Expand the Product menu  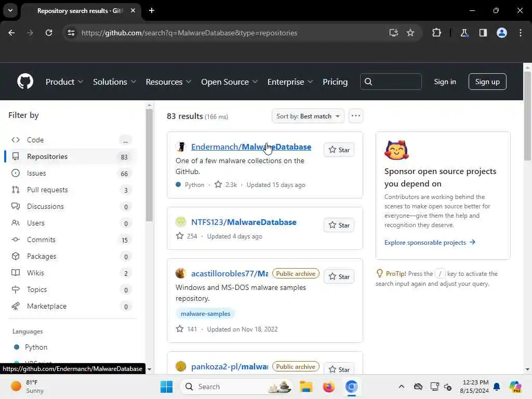64,82
